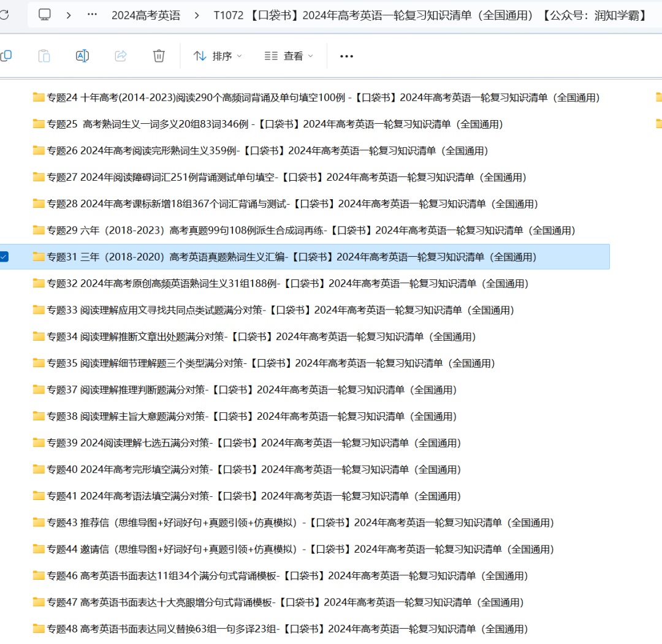Click the This PC monitor icon
The image size is (662, 644).
[44, 15]
